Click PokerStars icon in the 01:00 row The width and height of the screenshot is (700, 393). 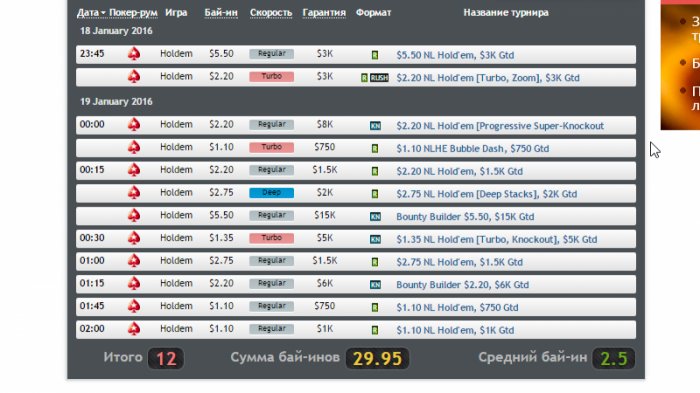[x=134, y=261]
